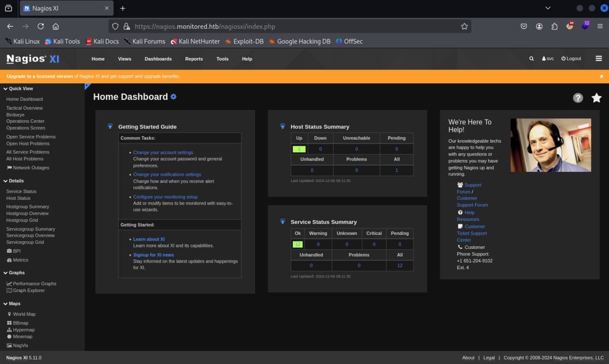Viewport: 609px width, 364px height.
Task: Open the Views menu
Action: click(124, 59)
